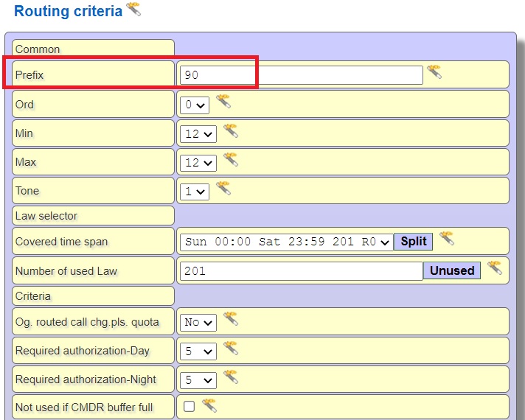Click wand icon for Required authorization-Night
Image resolution: width=525 pixels, height=420 pixels.
[x=231, y=377]
